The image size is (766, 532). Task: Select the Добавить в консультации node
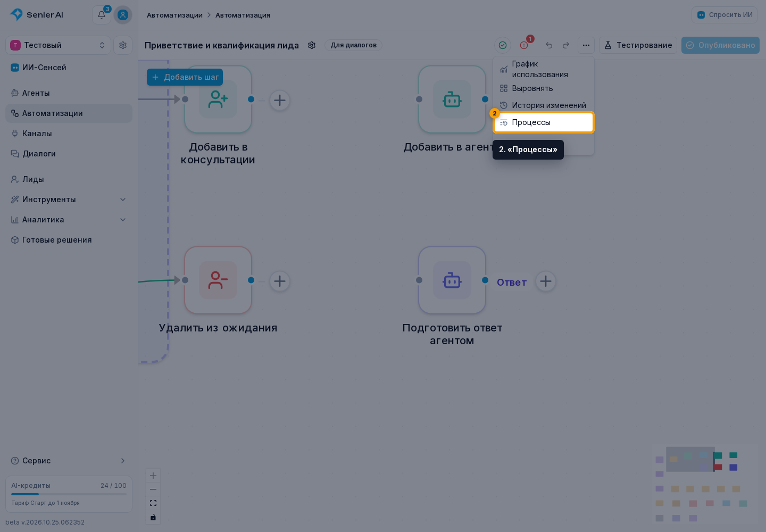click(218, 99)
